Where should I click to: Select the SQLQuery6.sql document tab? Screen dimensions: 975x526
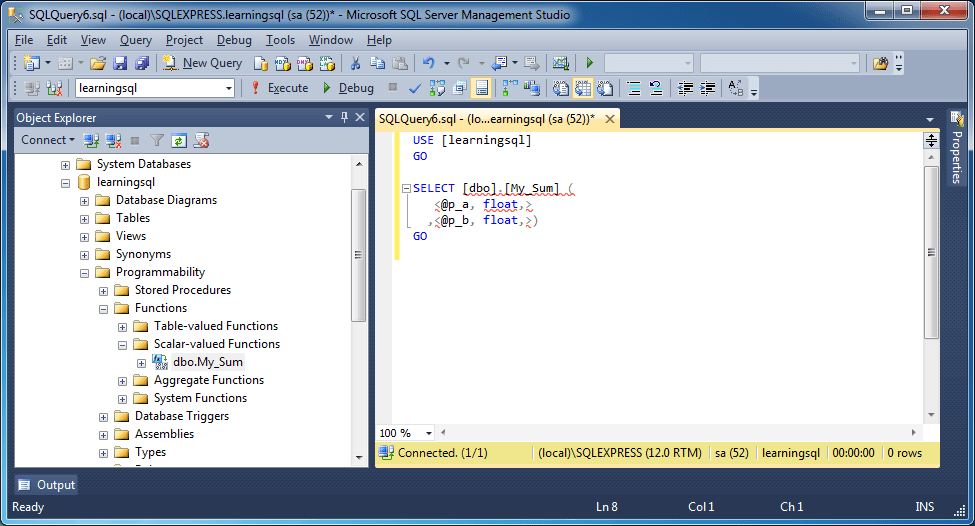tap(487, 119)
